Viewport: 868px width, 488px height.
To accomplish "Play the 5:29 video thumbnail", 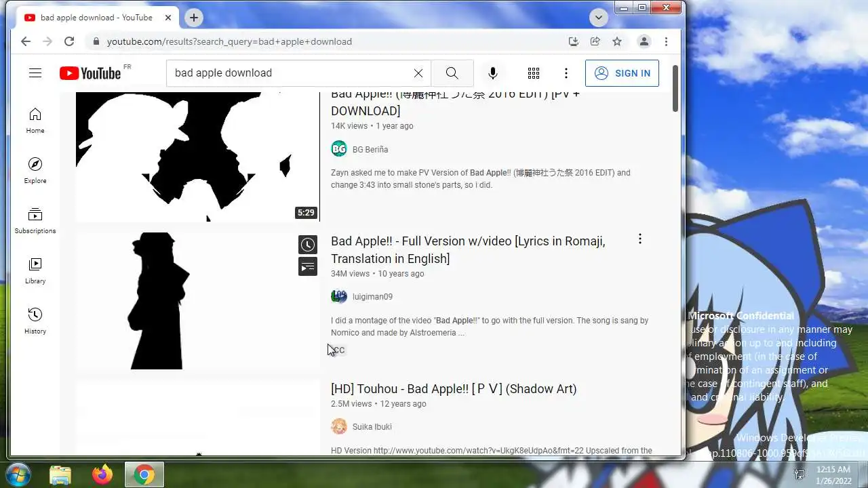I will click(x=197, y=157).
